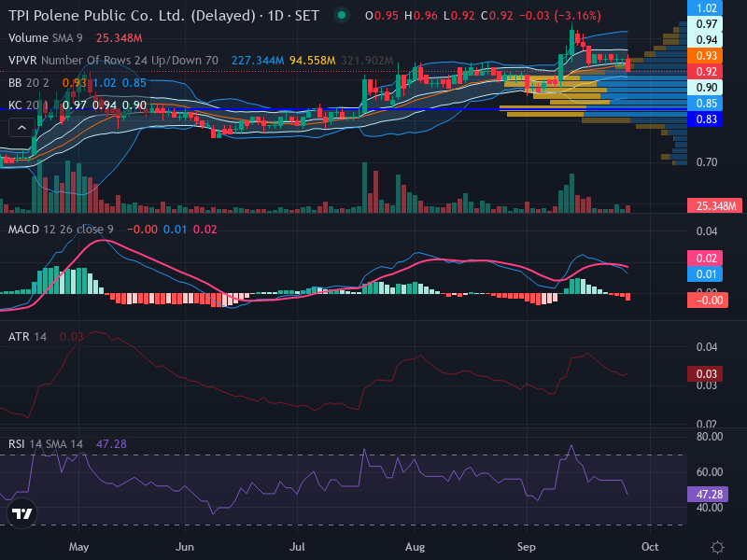Click the blue 0.01 MACD value label

(706, 274)
